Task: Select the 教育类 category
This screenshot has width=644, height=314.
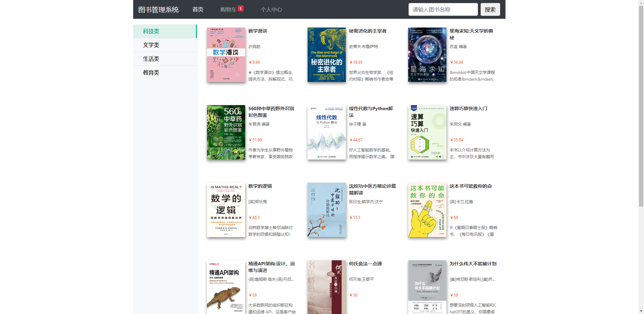Action: (x=165, y=73)
